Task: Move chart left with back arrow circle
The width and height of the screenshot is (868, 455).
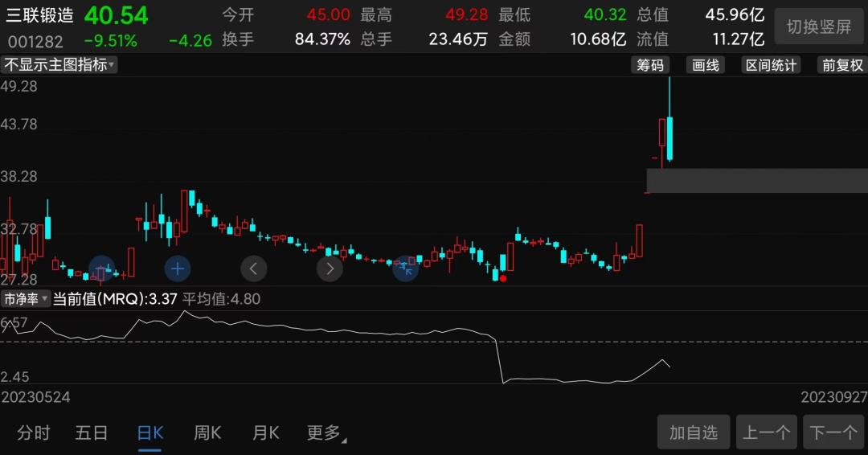Action: (253, 269)
